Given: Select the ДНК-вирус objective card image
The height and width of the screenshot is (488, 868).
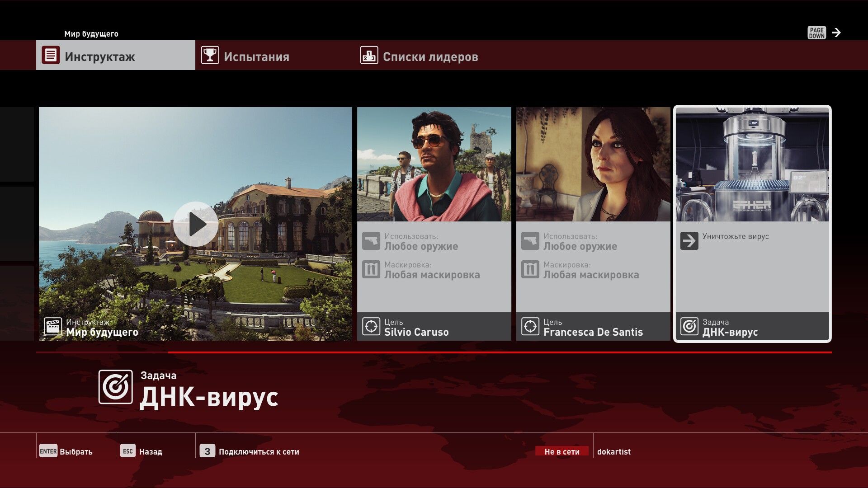Looking at the screenshot, I should [x=752, y=164].
